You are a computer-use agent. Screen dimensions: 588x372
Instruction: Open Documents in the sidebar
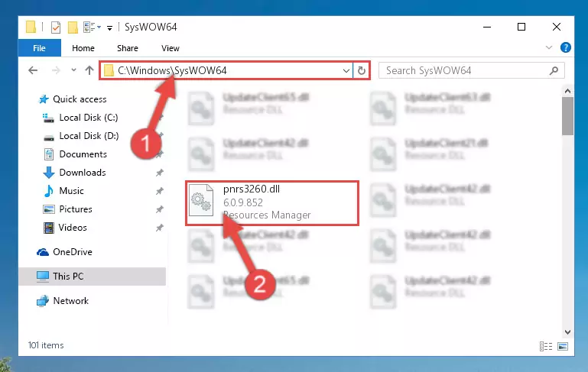point(76,154)
